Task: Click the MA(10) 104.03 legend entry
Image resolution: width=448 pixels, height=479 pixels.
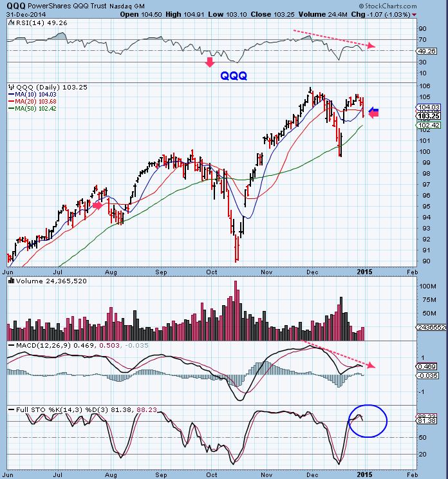Action: pyautogui.click(x=36, y=95)
